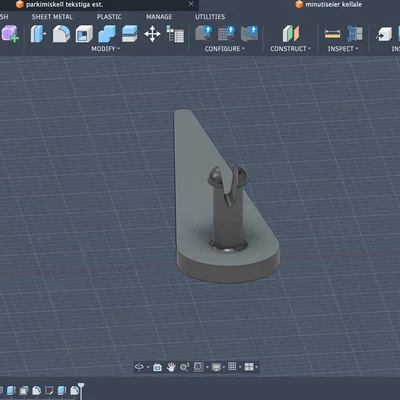Open the Orbit tool dropdown arrow
This screenshot has height=400, width=400.
(x=148, y=367)
